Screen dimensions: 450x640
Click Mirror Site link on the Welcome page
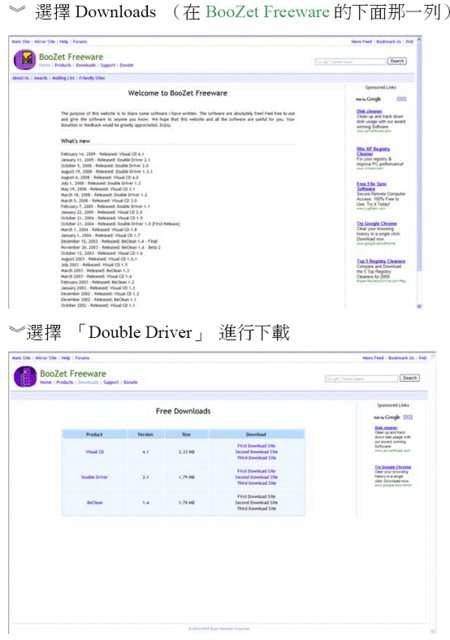point(45,42)
